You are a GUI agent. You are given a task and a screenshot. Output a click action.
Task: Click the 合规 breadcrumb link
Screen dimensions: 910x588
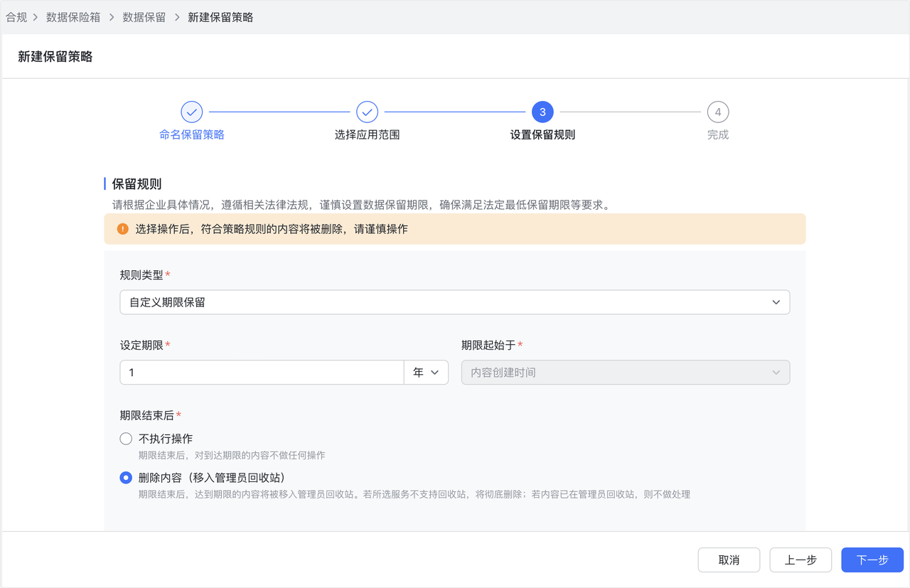point(16,17)
